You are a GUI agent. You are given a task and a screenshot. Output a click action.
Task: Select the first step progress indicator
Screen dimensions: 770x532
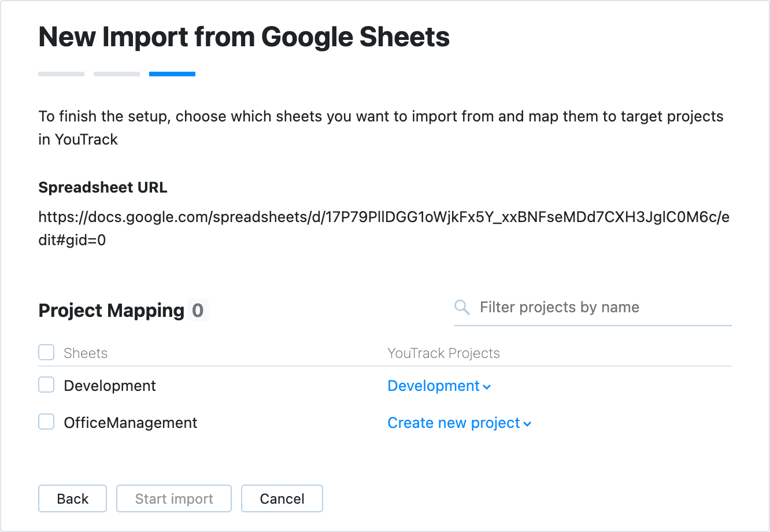[x=61, y=73]
